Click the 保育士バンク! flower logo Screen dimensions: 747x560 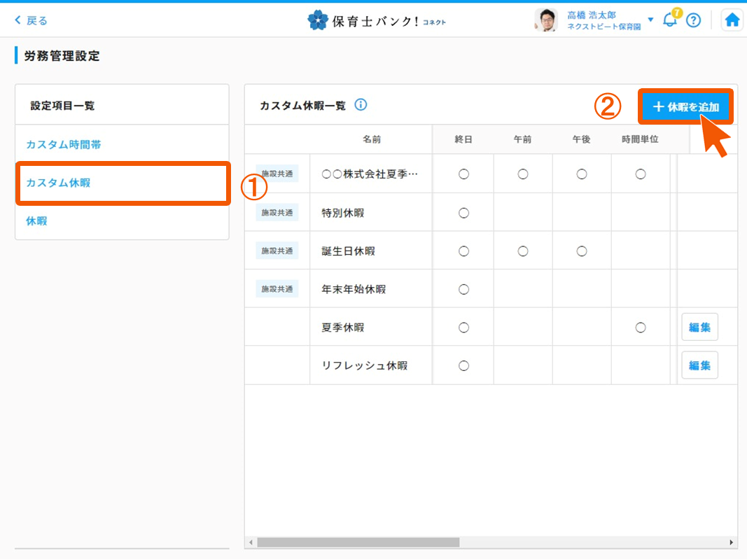pos(317,20)
